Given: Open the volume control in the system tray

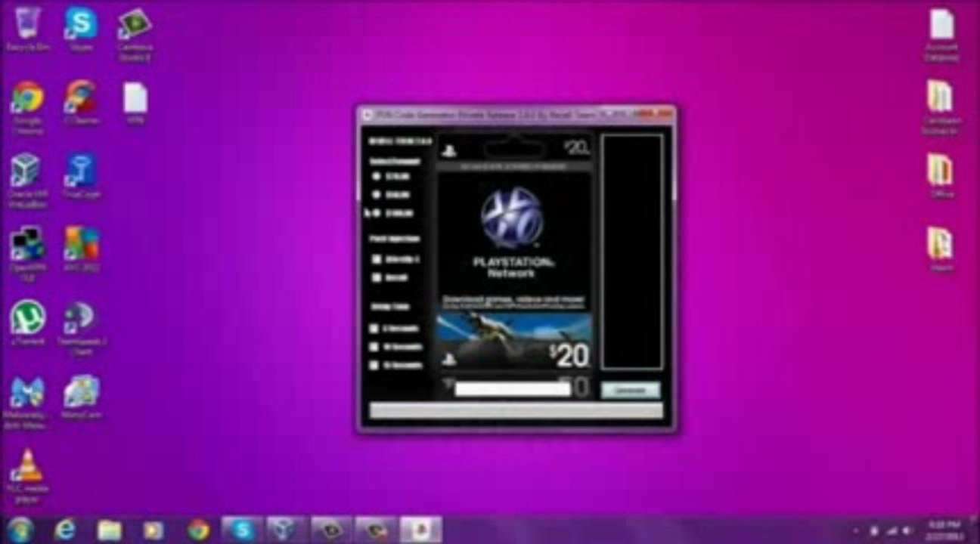Looking at the screenshot, I should click(909, 530).
